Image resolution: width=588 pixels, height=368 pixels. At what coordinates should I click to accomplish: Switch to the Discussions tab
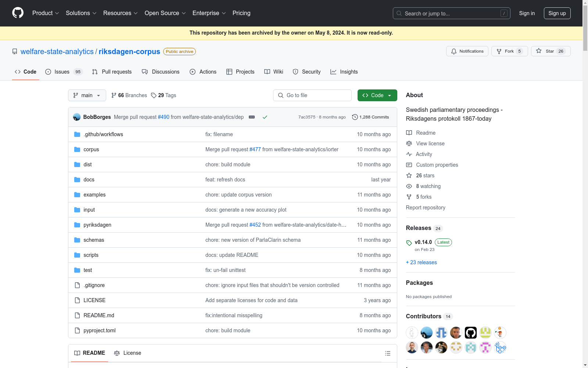point(161,72)
